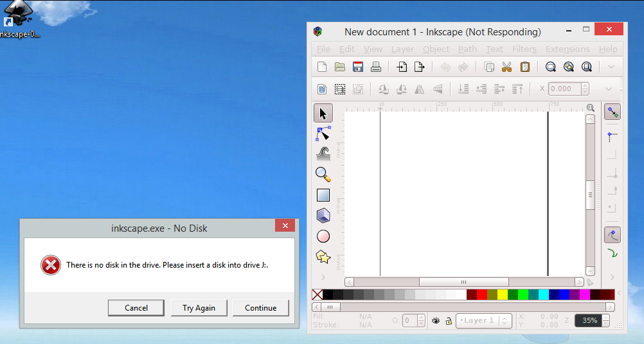Select the Tweak tool

(x=323, y=154)
